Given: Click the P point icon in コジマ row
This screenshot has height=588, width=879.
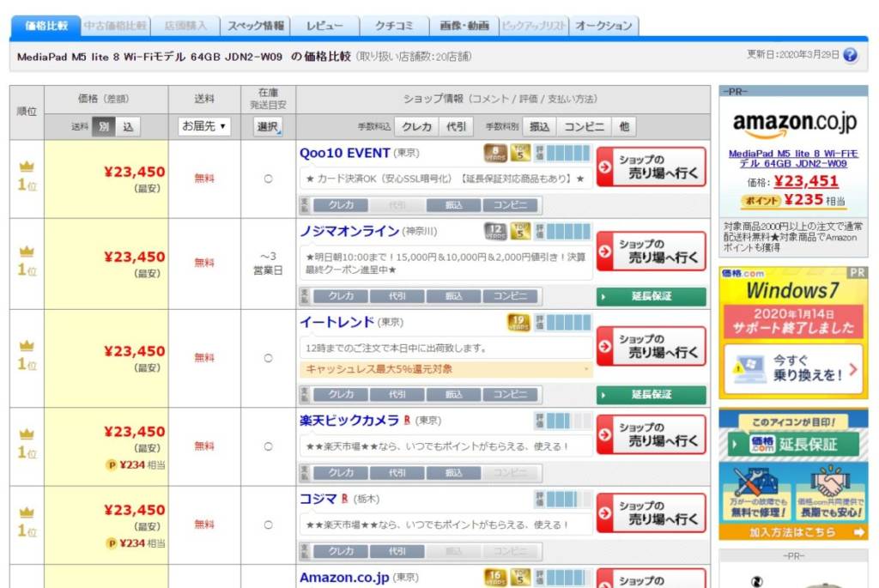Looking at the screenshot, I should coord(112,543).
